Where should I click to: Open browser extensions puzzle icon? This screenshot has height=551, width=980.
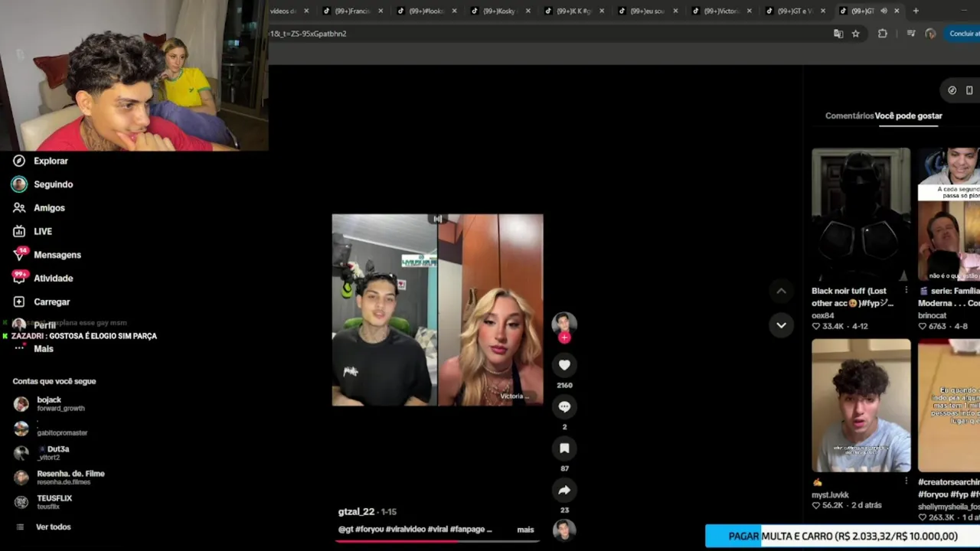point(883,34)
